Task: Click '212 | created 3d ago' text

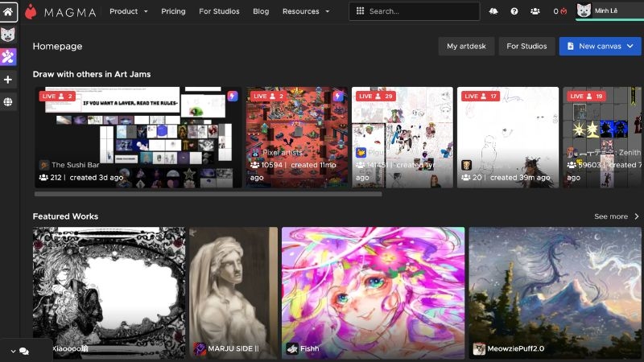Action: (81, 178)
